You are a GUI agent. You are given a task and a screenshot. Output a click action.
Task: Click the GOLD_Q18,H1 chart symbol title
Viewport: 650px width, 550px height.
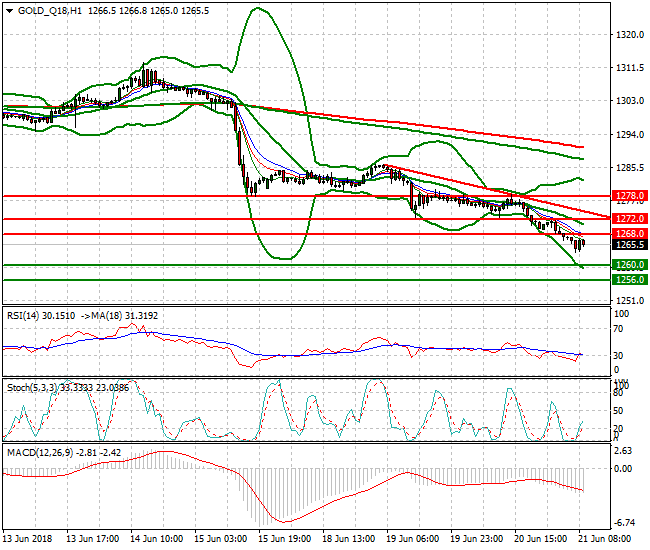[x=49, y=10]
